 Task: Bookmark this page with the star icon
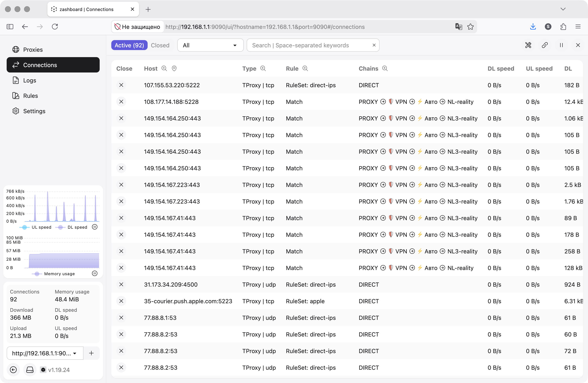pyautogui.click(x=470, y=27)
